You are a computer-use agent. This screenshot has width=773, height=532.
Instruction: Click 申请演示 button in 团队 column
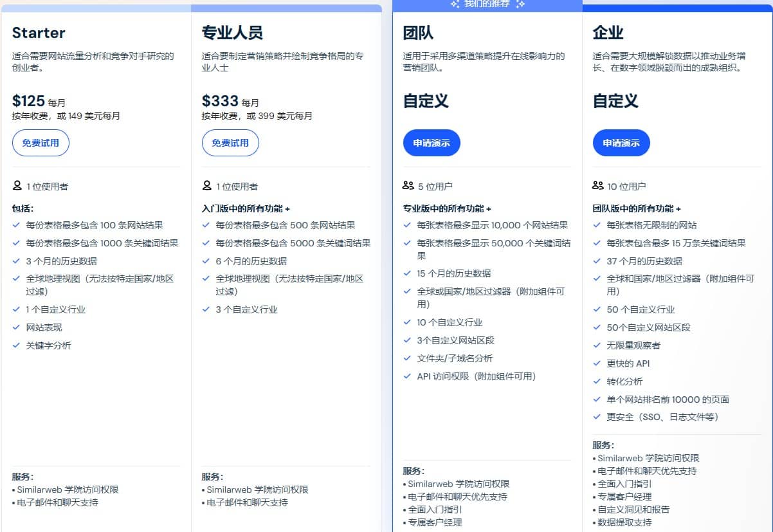432,143
